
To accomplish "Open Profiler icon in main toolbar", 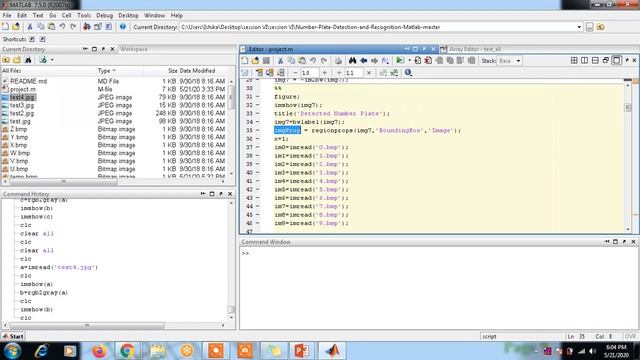I will point(109,27).
